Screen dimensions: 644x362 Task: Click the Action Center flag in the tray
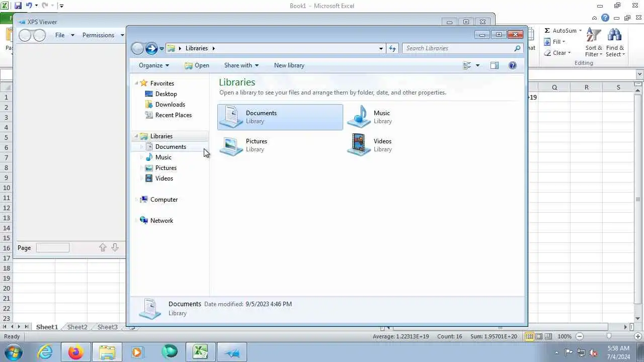(x=569, y=352)
